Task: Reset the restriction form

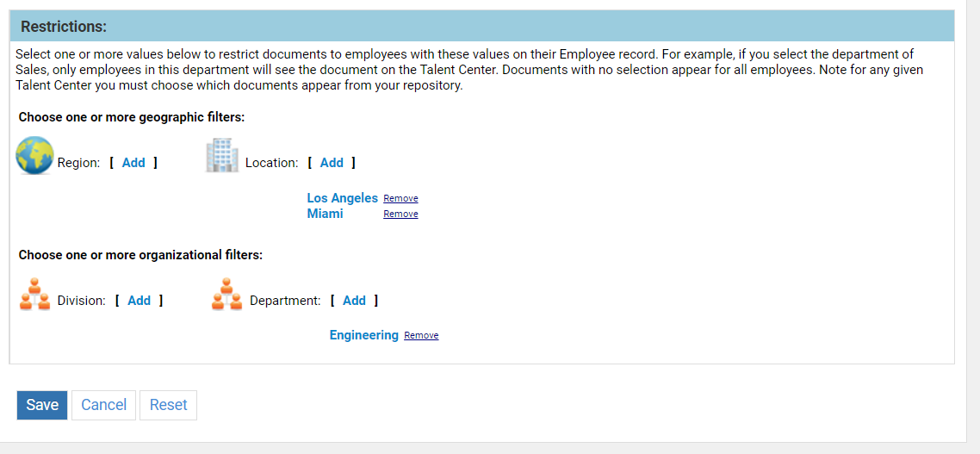Action: [x=168, y=405]
